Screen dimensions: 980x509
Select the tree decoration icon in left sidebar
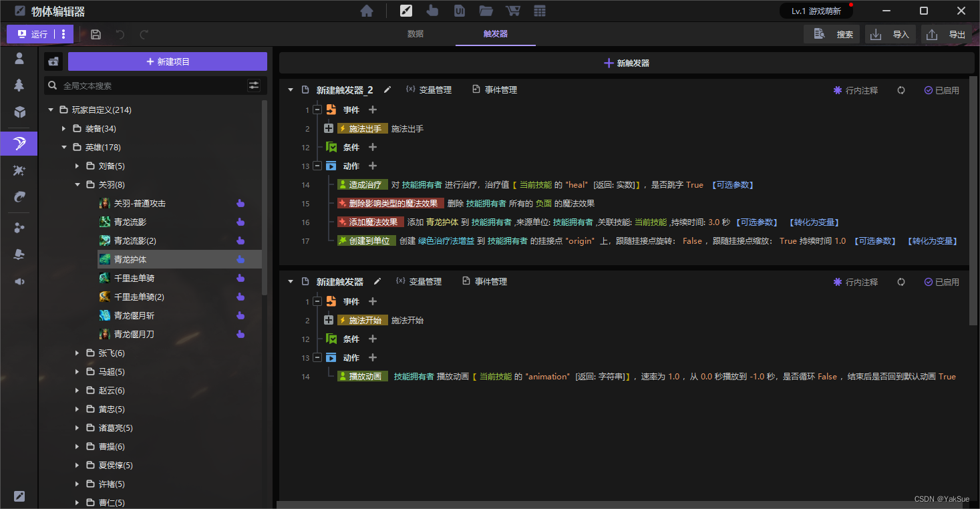click(x=19, y=85)
